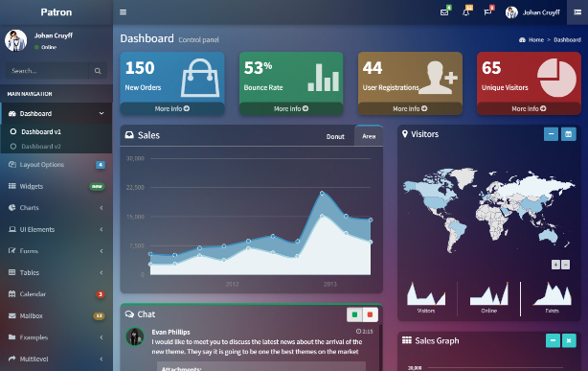Click More Info on Unique Visitors card
The image size is (588, 371).
(530, 108)
